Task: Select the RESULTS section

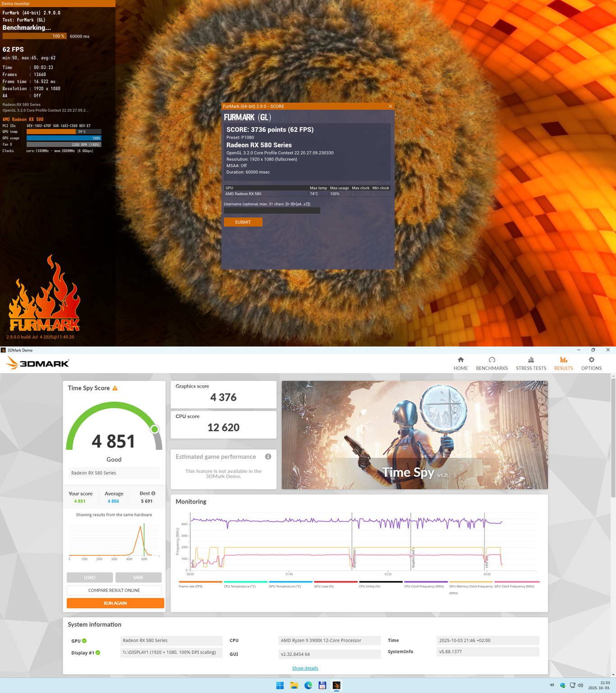Action: pos(564,363)
